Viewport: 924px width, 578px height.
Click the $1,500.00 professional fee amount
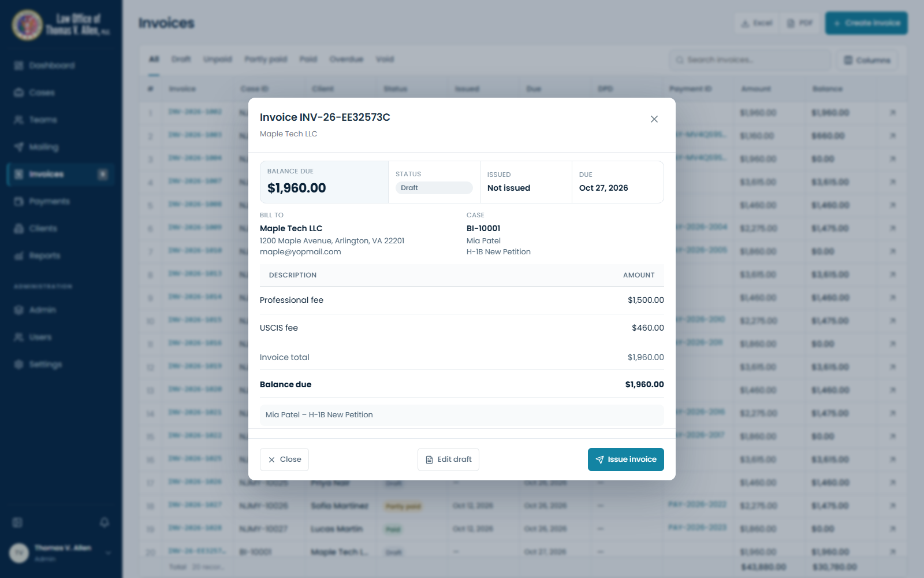646,300
